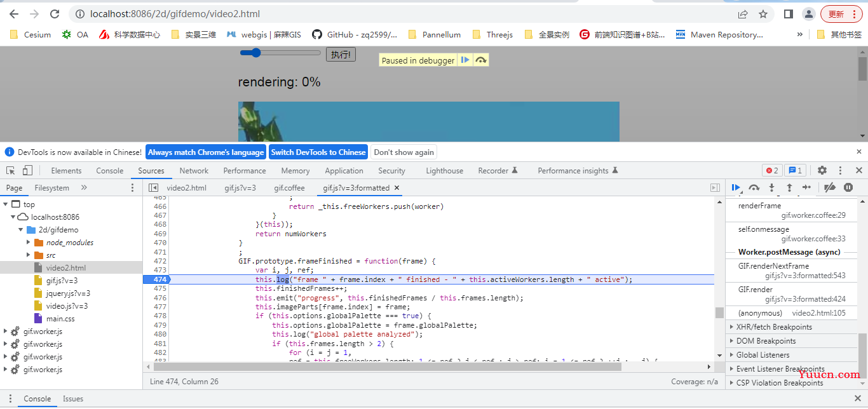Toggle the browser side panel
868x409 pixels.
tap(788, 14)
